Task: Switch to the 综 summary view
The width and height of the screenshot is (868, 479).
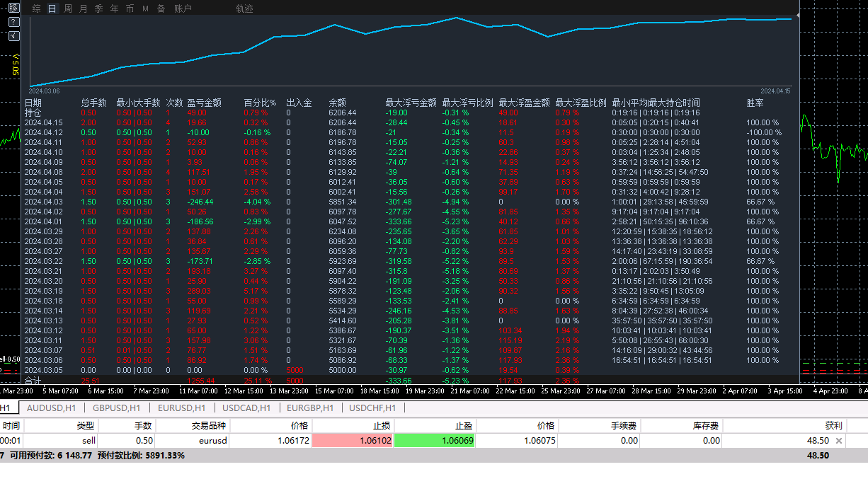Action: coord(36,8)
